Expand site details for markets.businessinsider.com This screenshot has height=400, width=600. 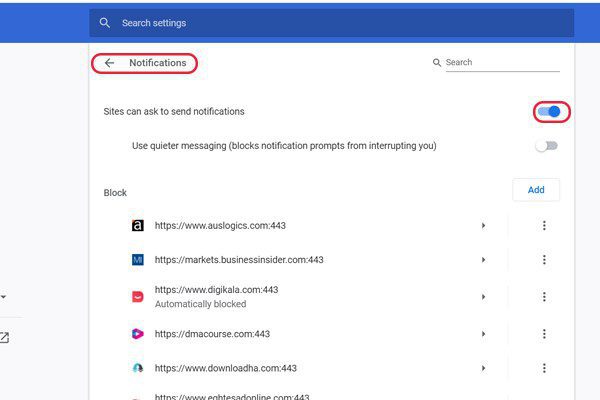pos(484,260)
